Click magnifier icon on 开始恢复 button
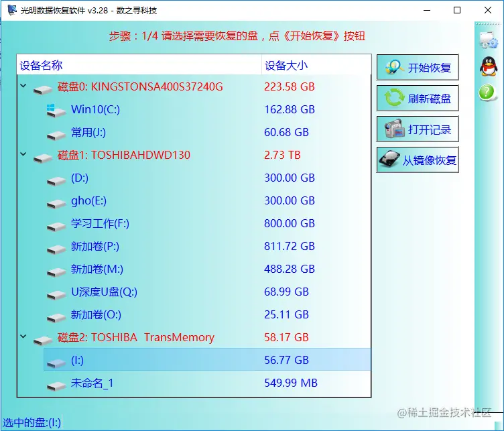The image size is (504, 431). [394, 67]
